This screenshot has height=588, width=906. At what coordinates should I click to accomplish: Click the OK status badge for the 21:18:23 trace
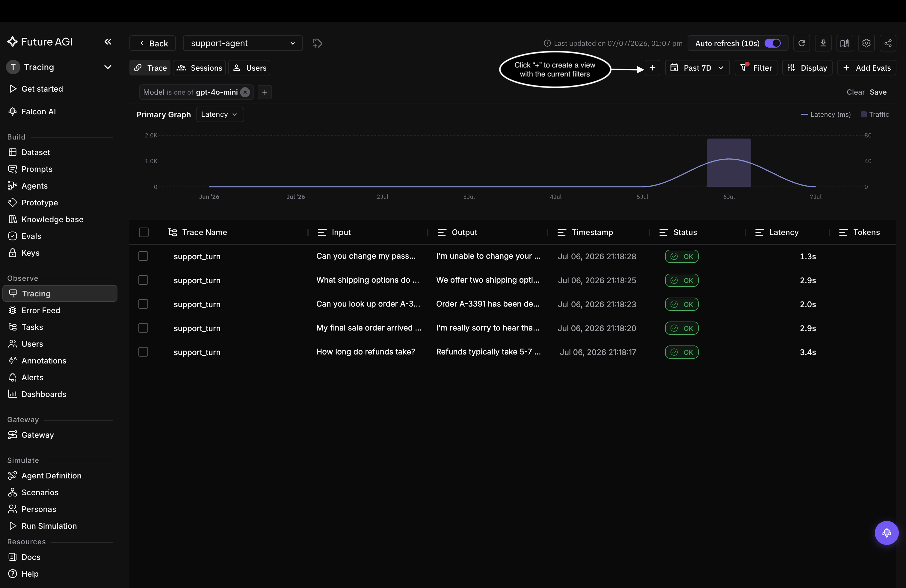[x=681, y=304]
